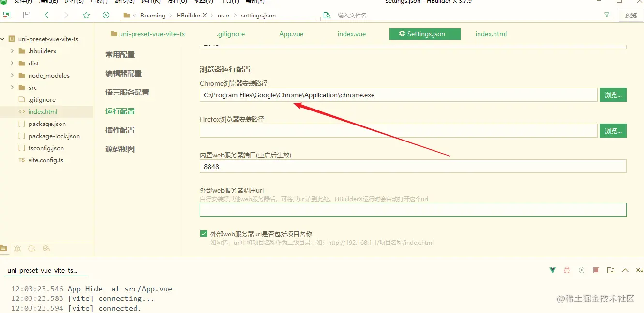Click the run play icon in toolbar
Image resolution: width=644 pixels, height=313 pixels.
tap(106, 16)
